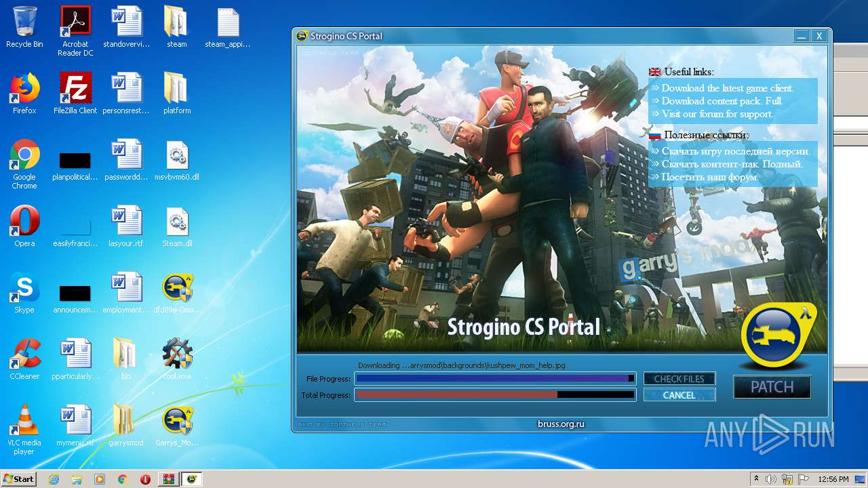Viewport: 868px width, 488px height.
Task: Open the bin folder
Action: click(x=126, y=359)
